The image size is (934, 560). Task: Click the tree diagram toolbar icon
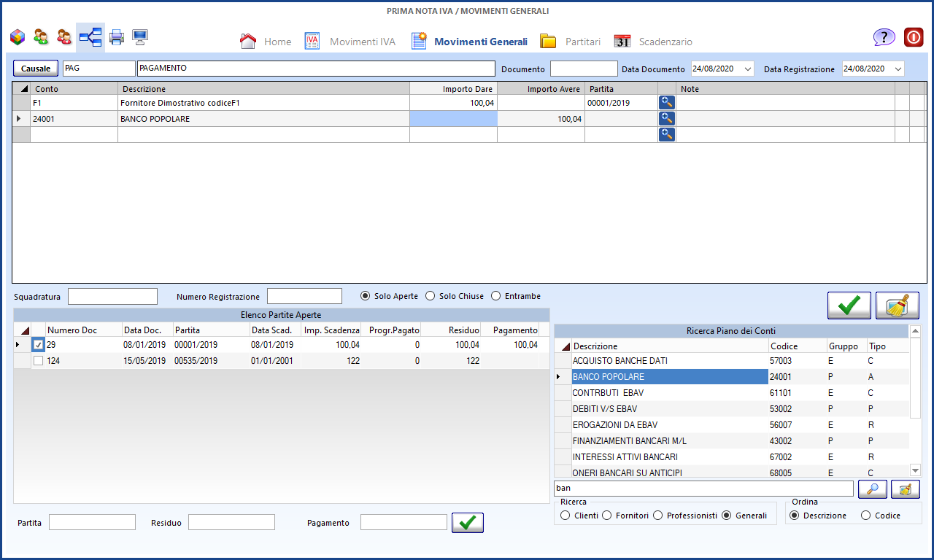(x=90, y=37)
